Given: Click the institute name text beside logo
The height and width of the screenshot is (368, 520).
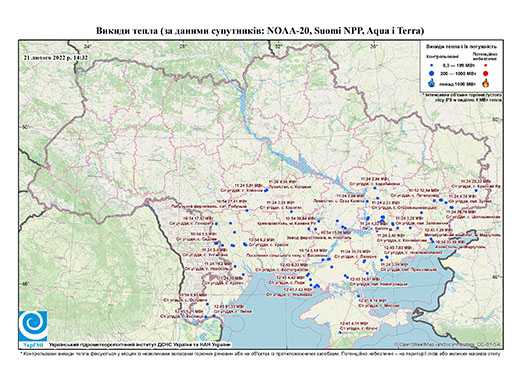Looking at the screenshot, I should click(140, 344).
